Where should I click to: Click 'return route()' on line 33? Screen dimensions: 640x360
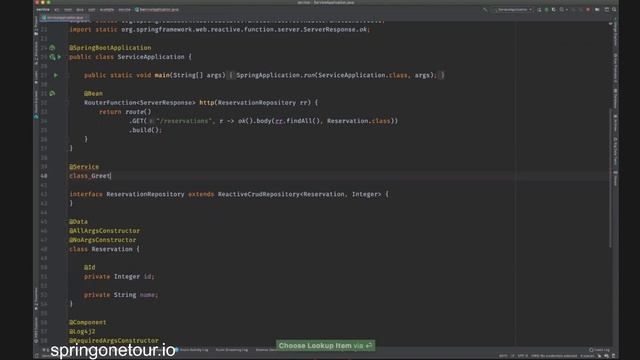click(x=125, y=112)
